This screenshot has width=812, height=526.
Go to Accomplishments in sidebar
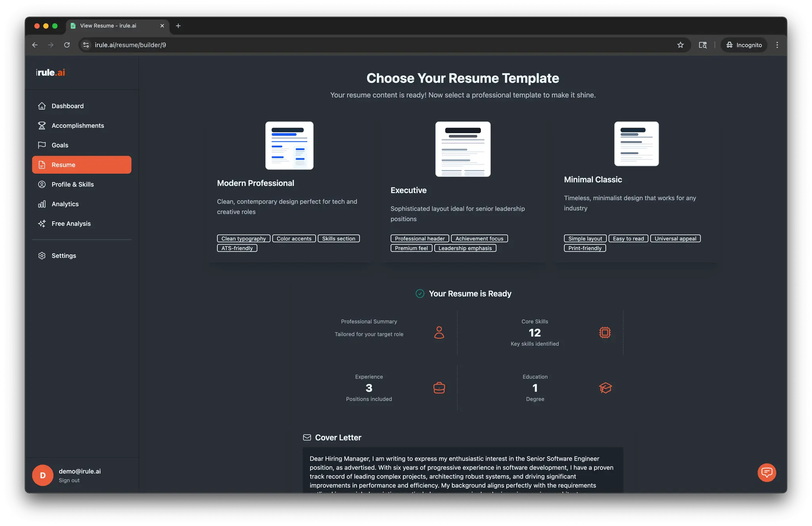pos(82,125)
